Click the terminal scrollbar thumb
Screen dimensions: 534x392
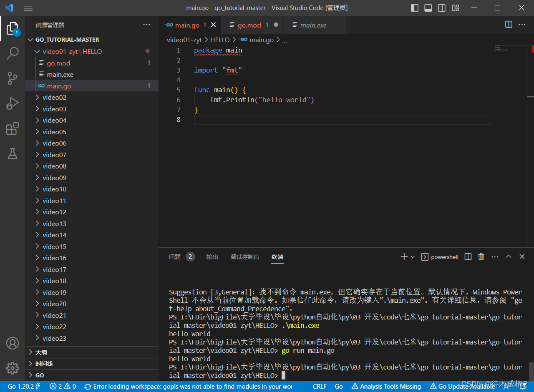(x=531, y=370)
